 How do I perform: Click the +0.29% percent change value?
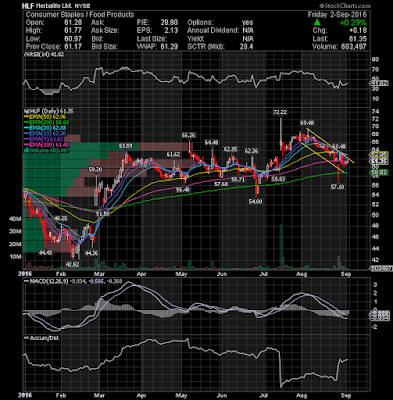click(x=353, y=23)
